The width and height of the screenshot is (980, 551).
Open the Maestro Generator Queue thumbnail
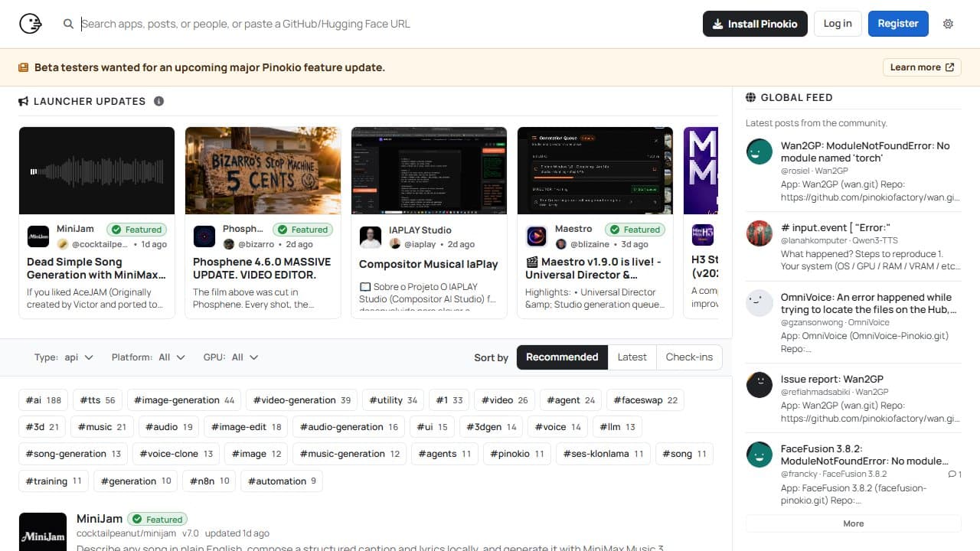pos(596,171)
